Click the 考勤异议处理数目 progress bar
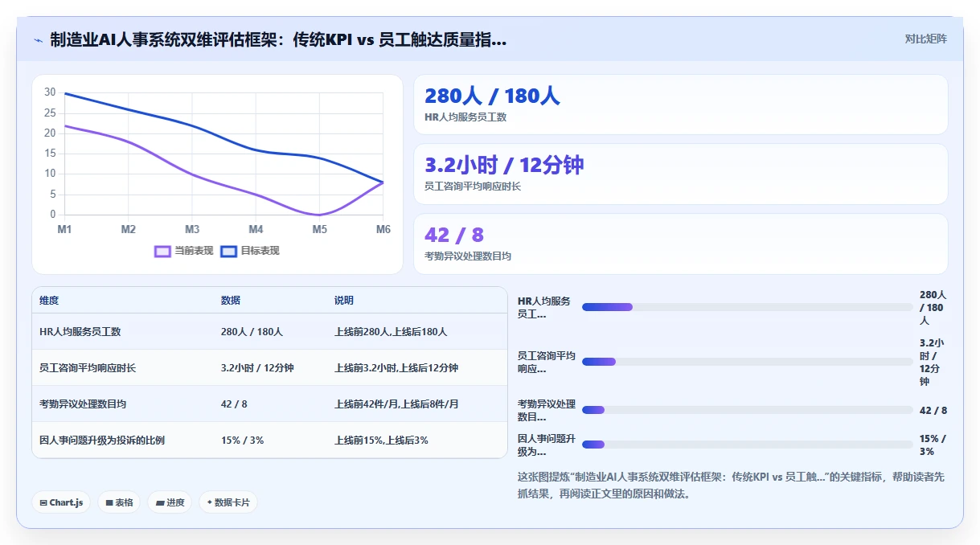 (748, 410)
